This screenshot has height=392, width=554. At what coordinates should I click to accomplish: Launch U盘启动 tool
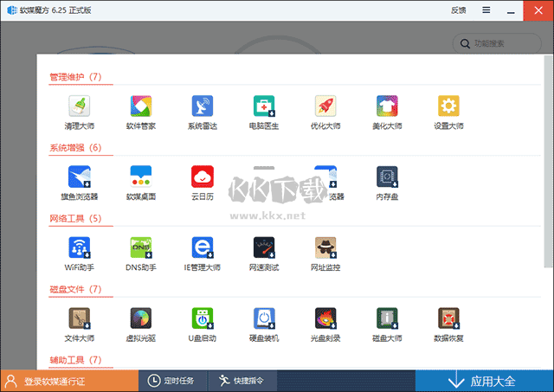[x=203, y=318]
